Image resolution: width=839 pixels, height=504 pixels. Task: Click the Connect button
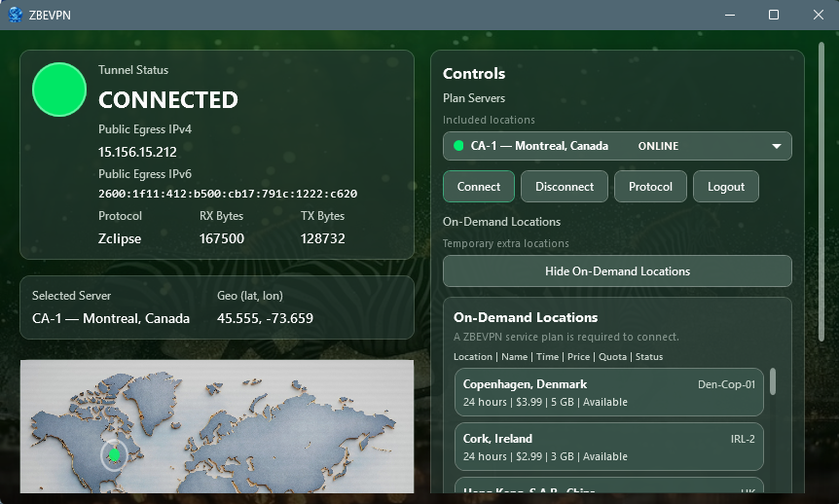478,187
